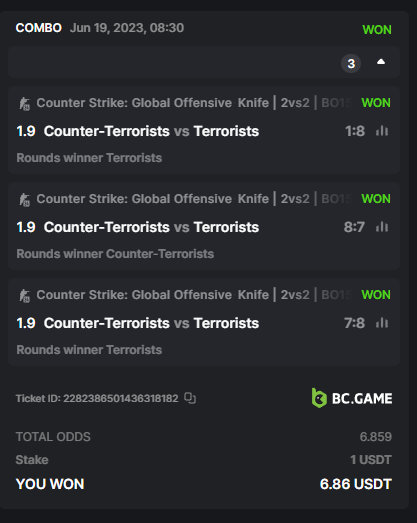Click Rounds winner Counter-Terrorists selection
This screenshot has height=523, width=417.
[x=115, y=254]
